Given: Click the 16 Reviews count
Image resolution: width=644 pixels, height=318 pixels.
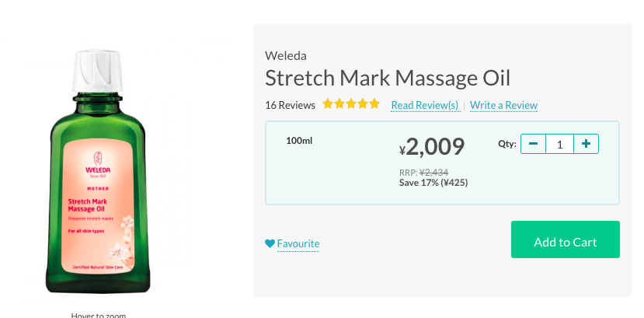Looking at the screenshot, I should (x=290, y=105).
